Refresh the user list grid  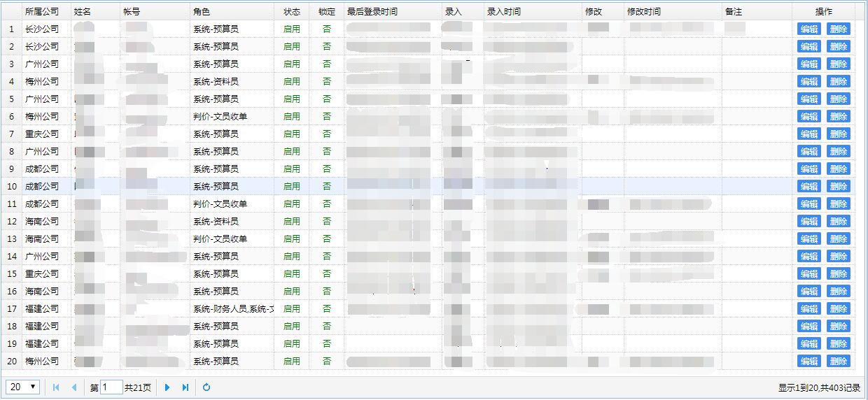206,387
